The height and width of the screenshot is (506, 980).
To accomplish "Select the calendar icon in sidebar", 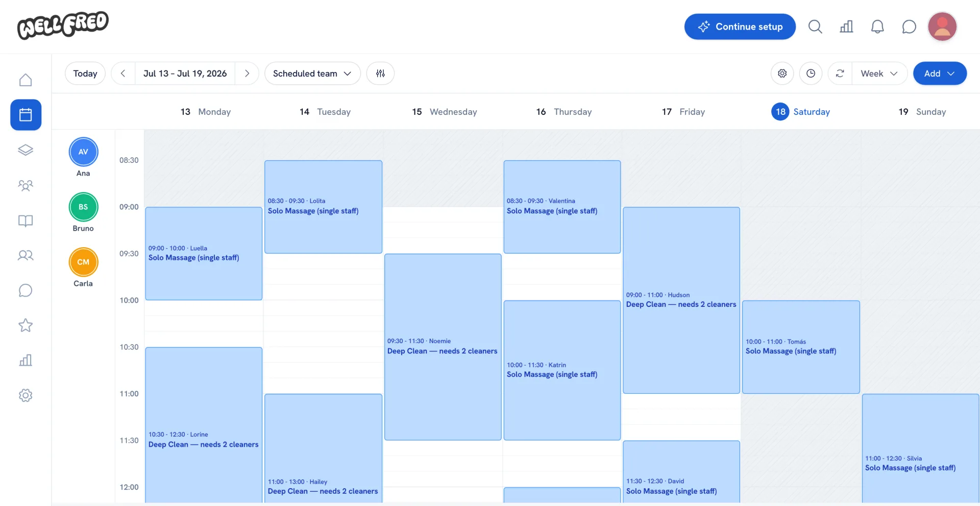I will 26,115.
